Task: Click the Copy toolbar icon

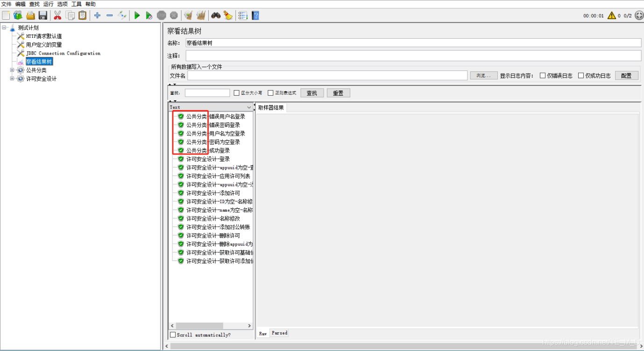Action: click(70, 15)
